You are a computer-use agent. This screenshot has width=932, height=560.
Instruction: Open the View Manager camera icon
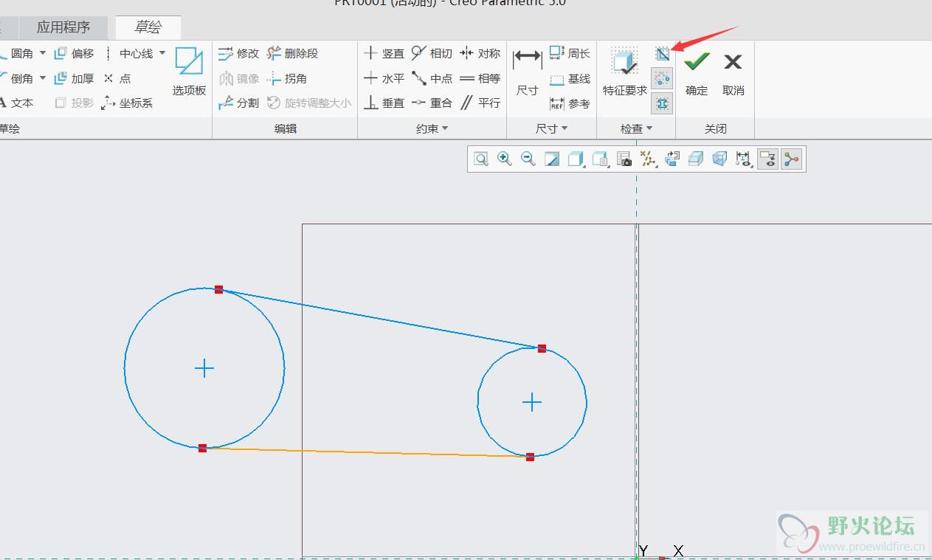624,159
